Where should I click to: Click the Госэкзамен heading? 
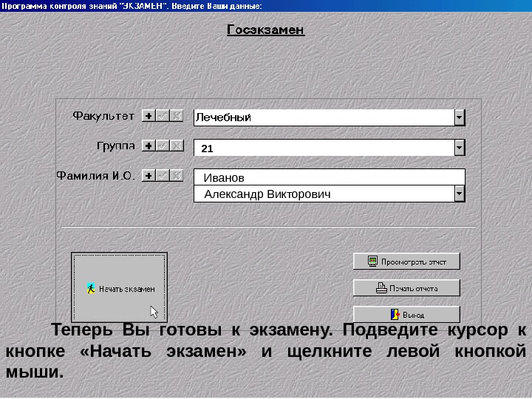266,30
